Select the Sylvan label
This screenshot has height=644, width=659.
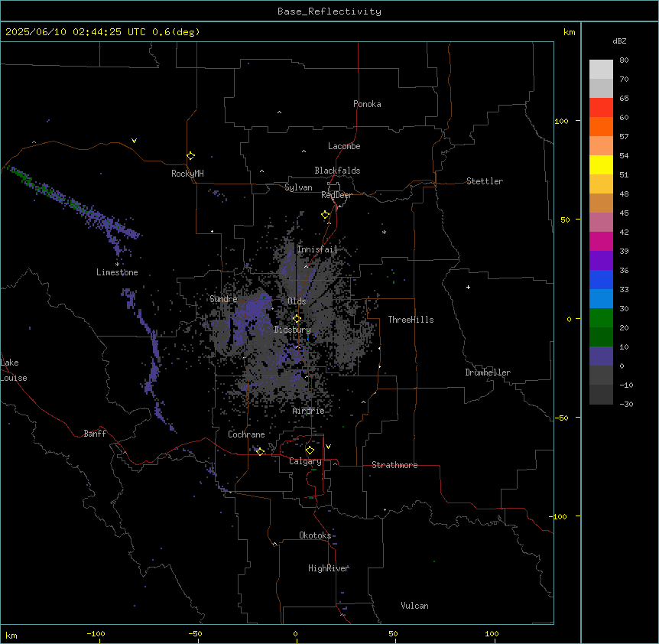(x=298, y=187)
